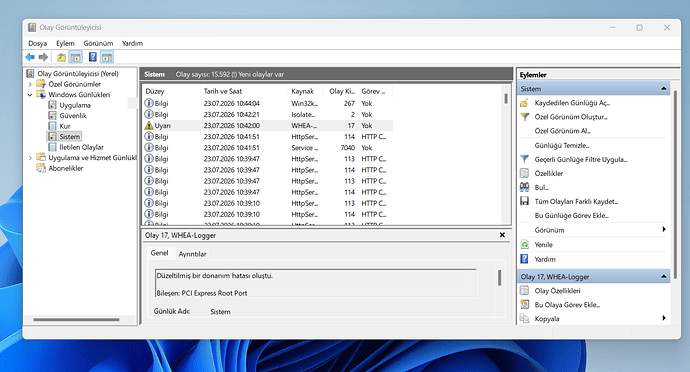Viewport: 690px width, 372px height.
Task: Close the event preview pane
Action: [x=502, y=235]
